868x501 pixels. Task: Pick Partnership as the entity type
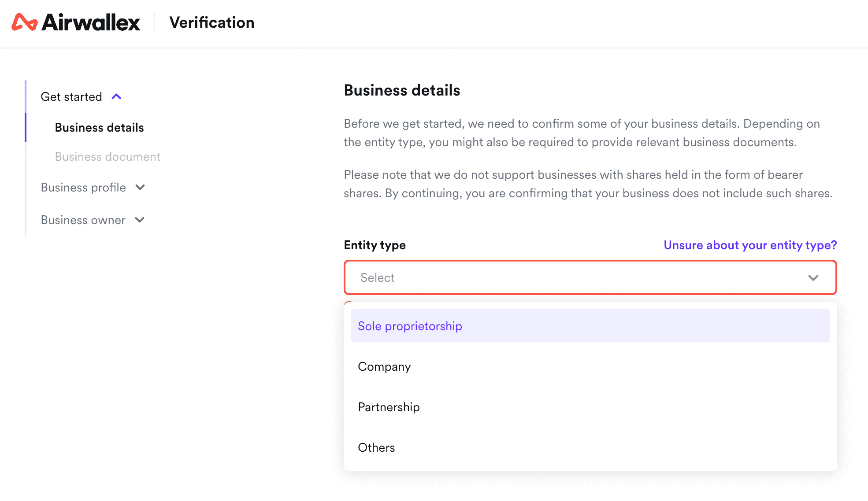[x=389, y=407]
